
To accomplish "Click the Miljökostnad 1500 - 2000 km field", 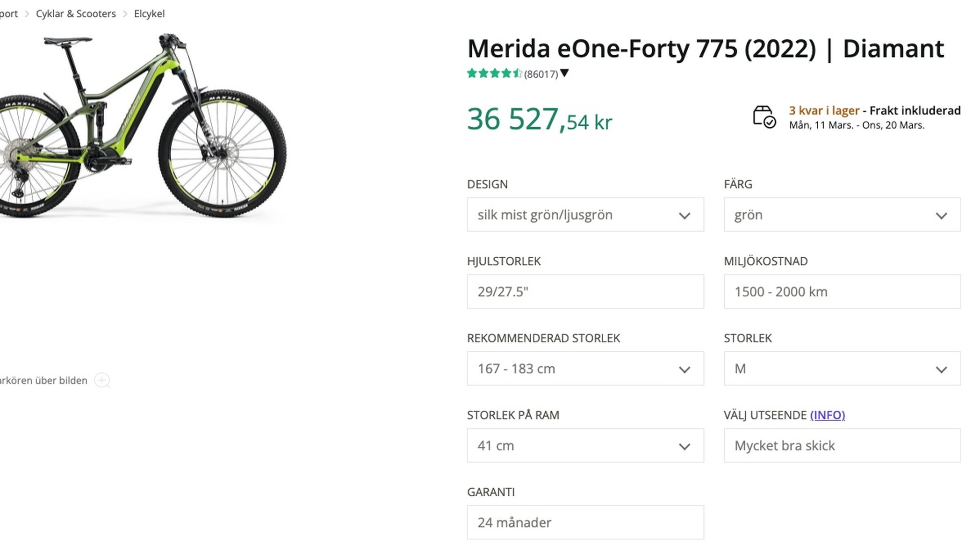I will click(x=842, y=291).
